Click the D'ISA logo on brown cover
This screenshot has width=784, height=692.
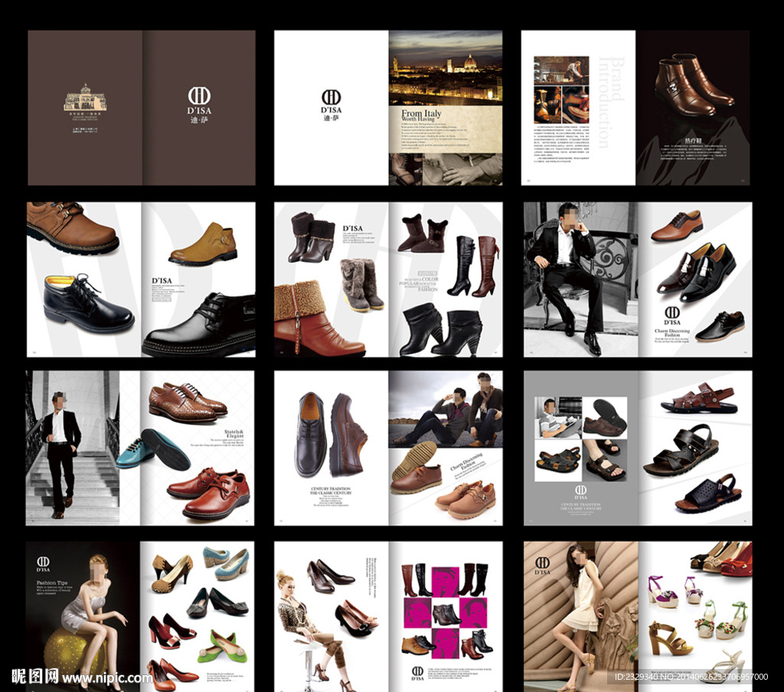[x=199, y=105]
